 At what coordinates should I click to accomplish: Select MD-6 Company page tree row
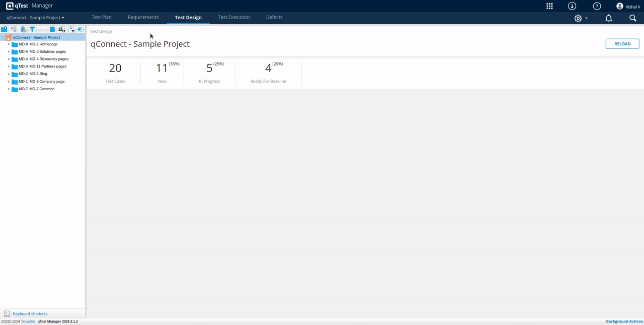[42, 82]
